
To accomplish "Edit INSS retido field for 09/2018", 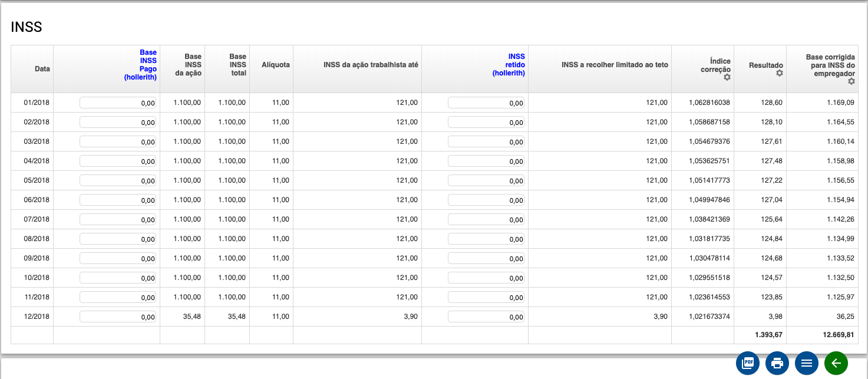I will [x=486, y=258].
